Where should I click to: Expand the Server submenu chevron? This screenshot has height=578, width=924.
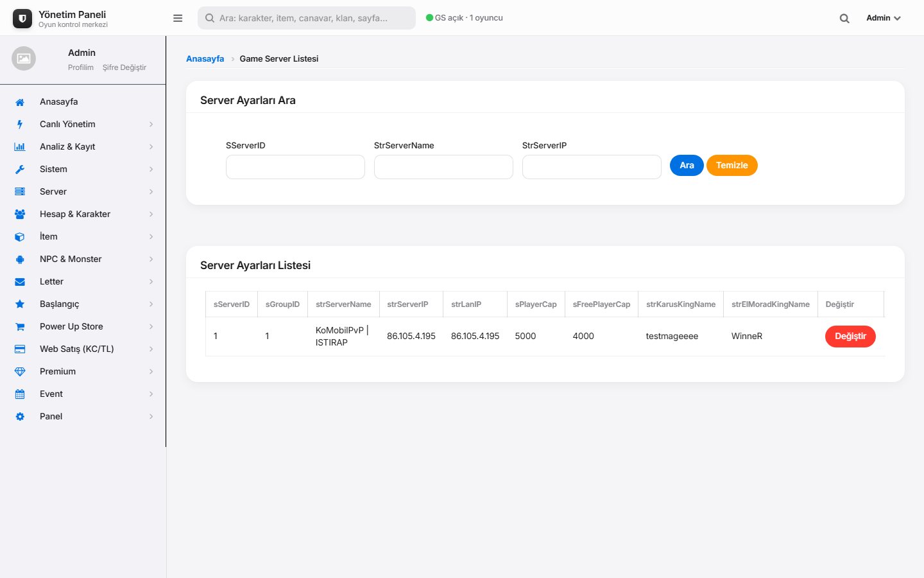(151, 192)
